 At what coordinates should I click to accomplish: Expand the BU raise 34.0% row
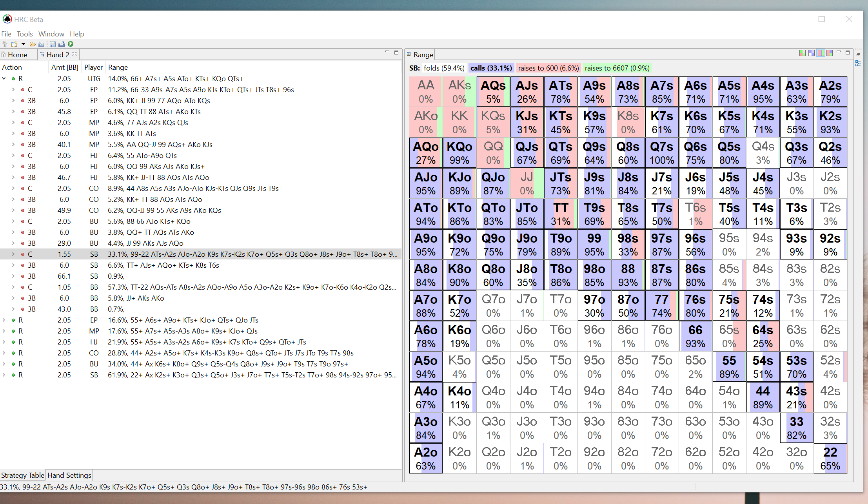pyautogui.click(x=4, y=364)
